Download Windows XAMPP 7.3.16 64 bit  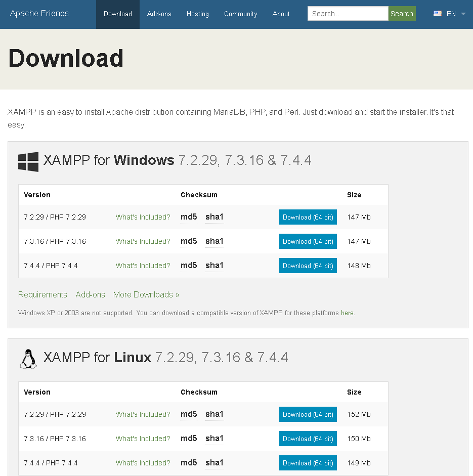pyautogui.click(x=308, y=241)
